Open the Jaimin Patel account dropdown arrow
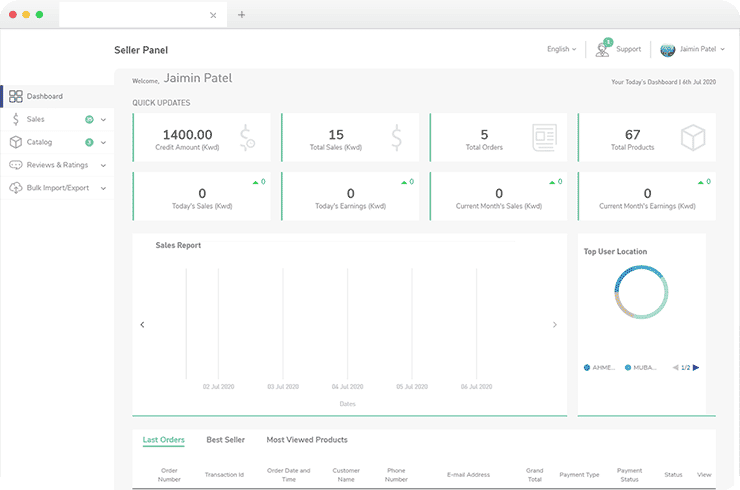The image size is (740, 490). [x=723, y=49]
